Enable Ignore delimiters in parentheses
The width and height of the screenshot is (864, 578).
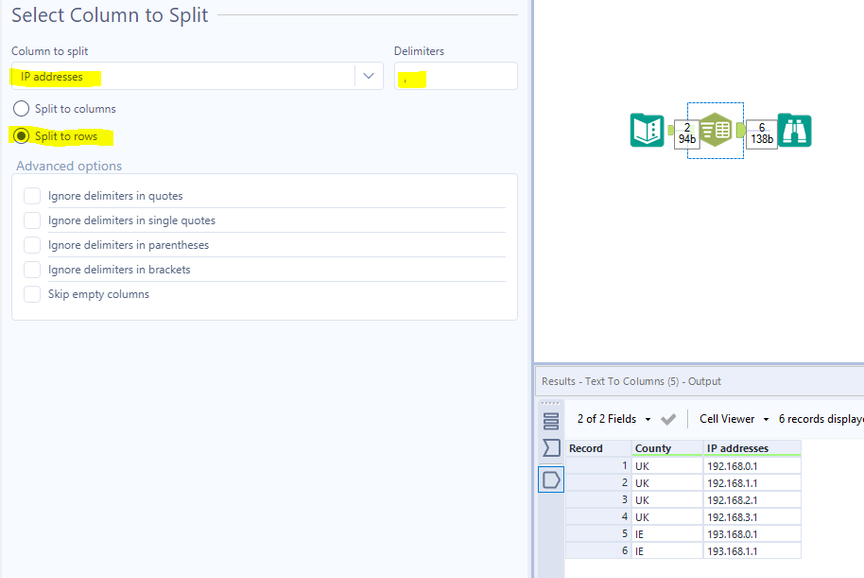32,245
